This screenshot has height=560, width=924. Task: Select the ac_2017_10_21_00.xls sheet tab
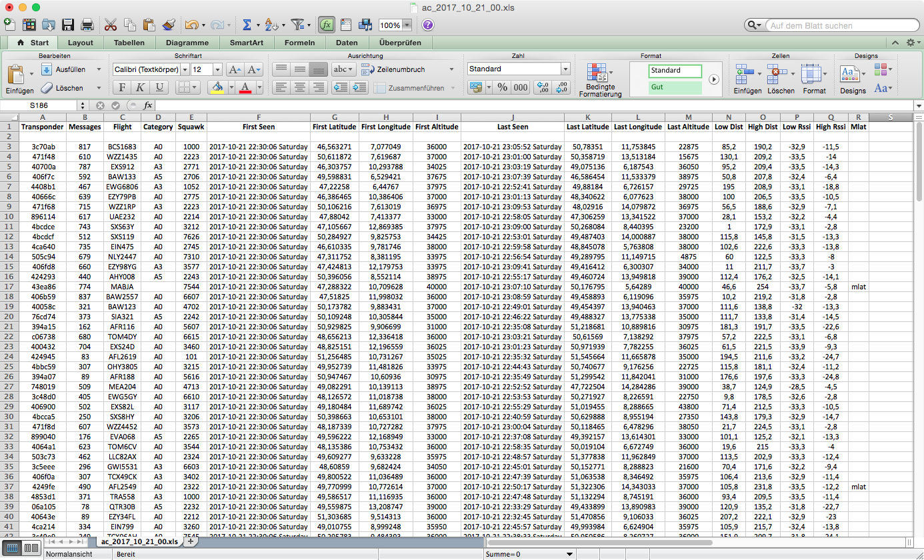tap(140, 542)
